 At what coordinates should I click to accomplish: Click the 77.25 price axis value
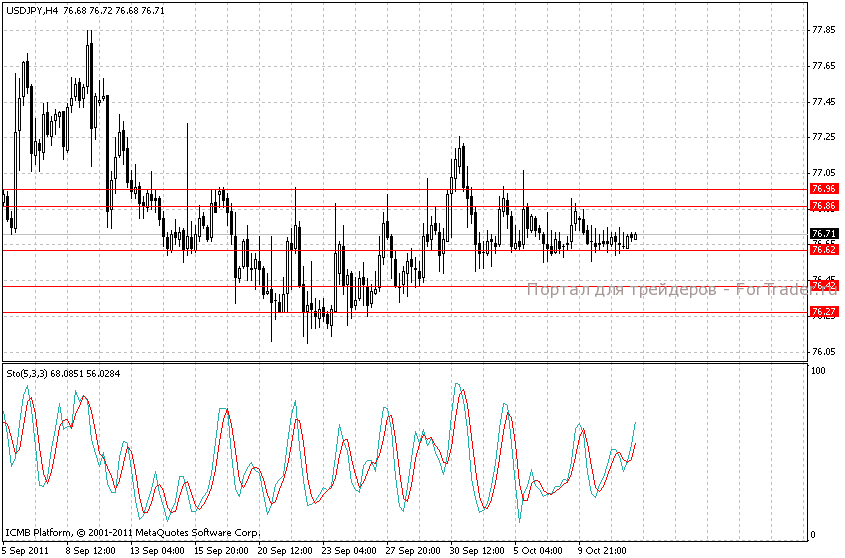tap(824, 137)
